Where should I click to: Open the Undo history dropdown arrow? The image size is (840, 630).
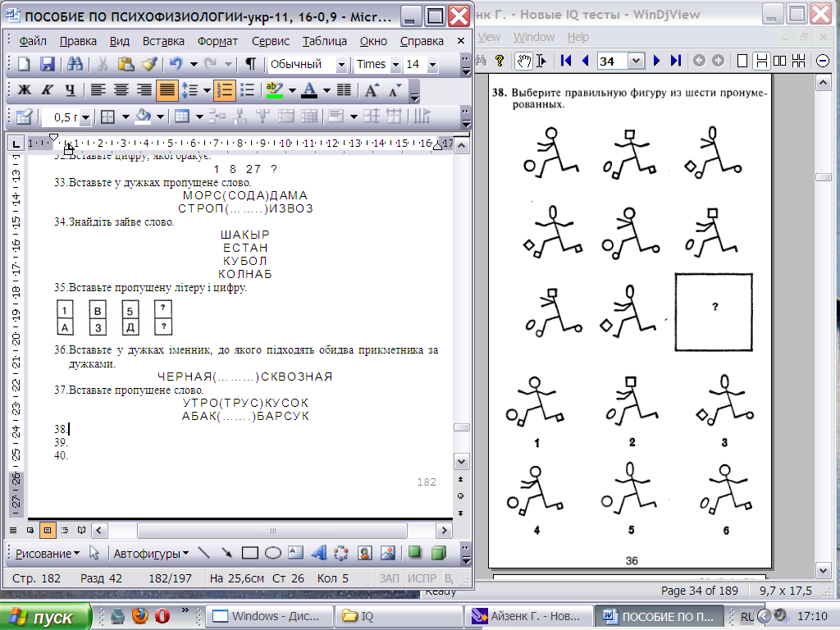(x=194, y=64)
